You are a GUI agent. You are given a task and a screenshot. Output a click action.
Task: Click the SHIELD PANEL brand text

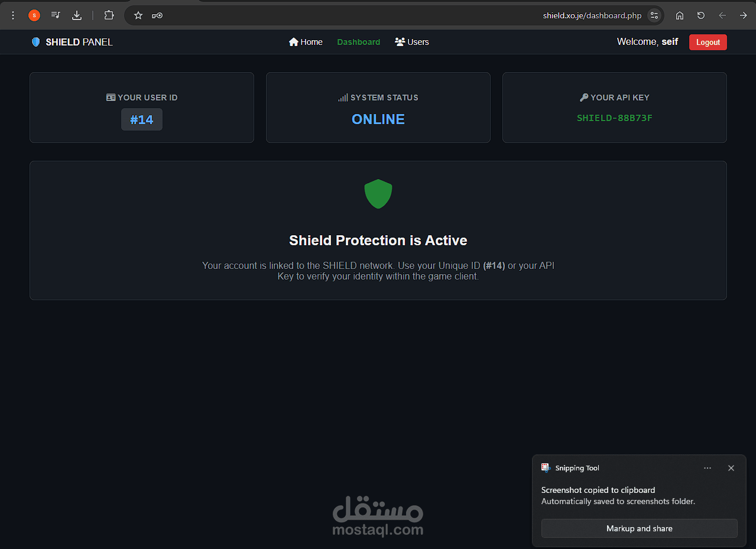(79, 42)
